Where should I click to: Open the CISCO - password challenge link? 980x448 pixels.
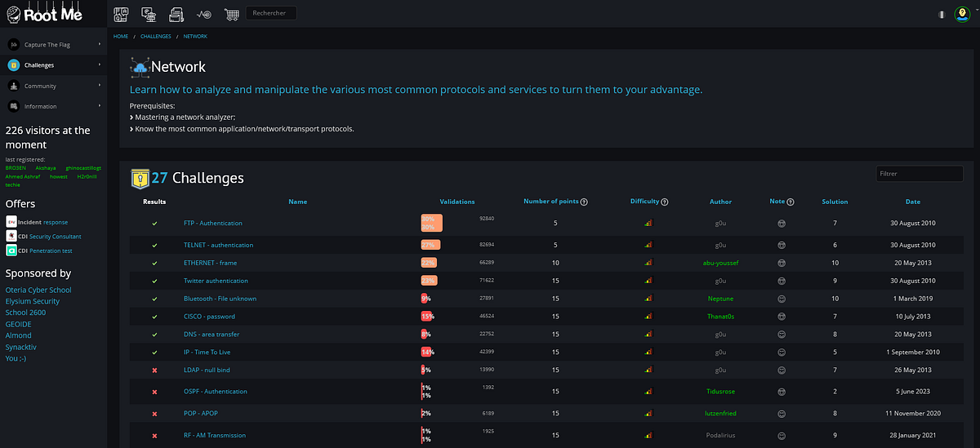pos(211,316)
